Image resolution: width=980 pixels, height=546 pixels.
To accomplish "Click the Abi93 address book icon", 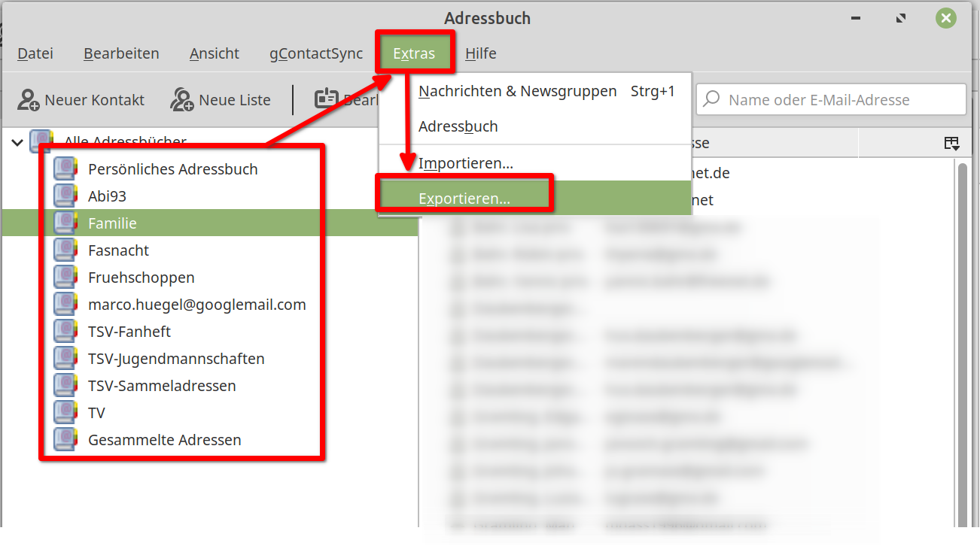I will pos(66,196).
